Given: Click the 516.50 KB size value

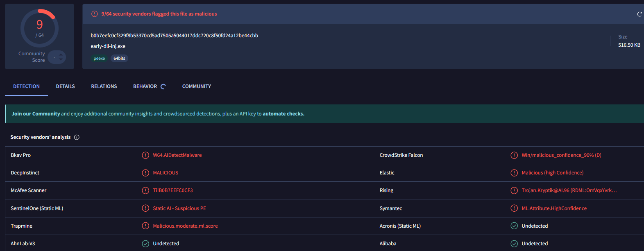Looking at the screenshot, I should pos(629,45).
